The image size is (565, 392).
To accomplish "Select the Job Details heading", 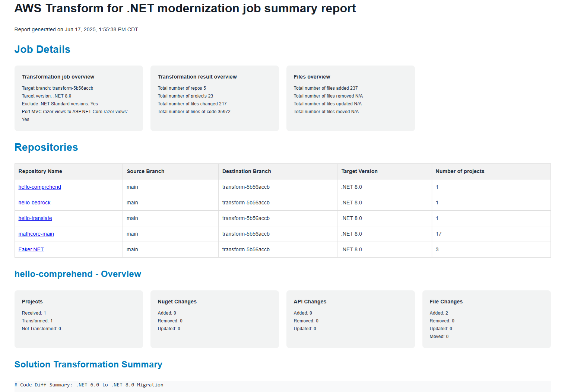I will [42, 49].
